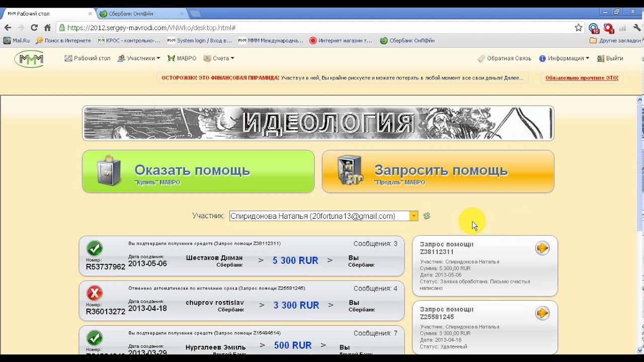The image size is (644, 362).
Task: Click the address bar URL
Action: click(151, 28)
